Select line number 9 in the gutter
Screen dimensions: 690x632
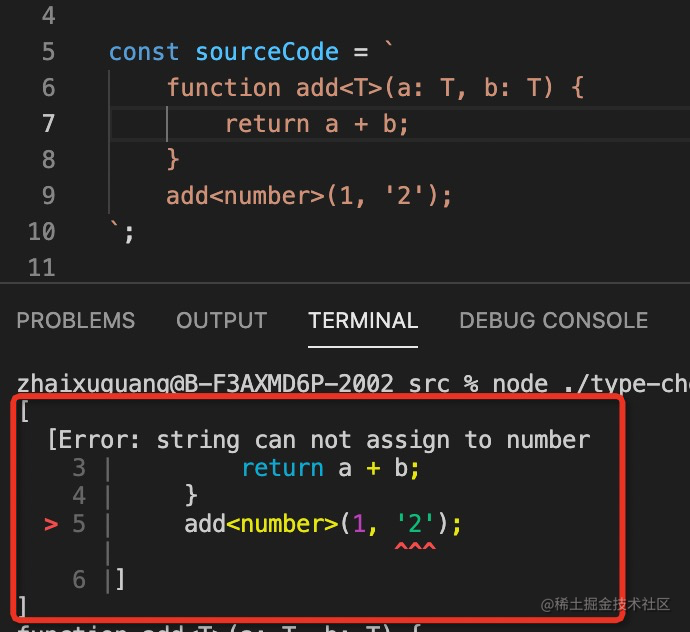(x=49, y=196)
